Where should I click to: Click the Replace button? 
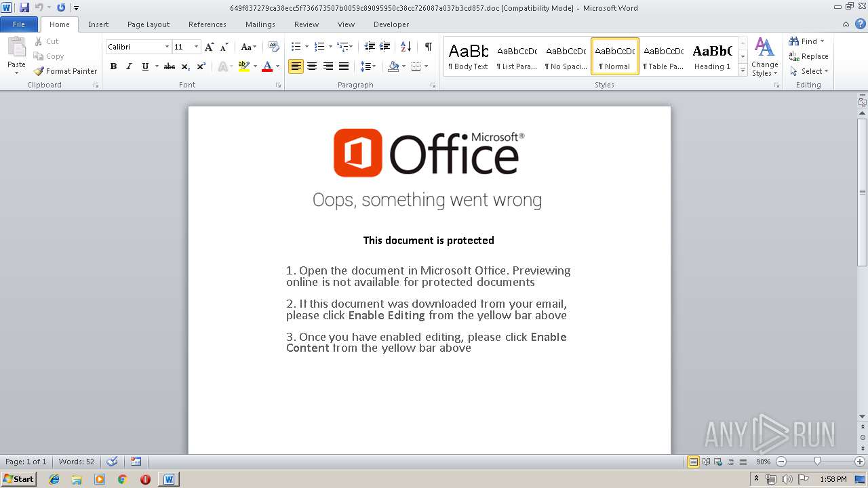coord(808,56)
